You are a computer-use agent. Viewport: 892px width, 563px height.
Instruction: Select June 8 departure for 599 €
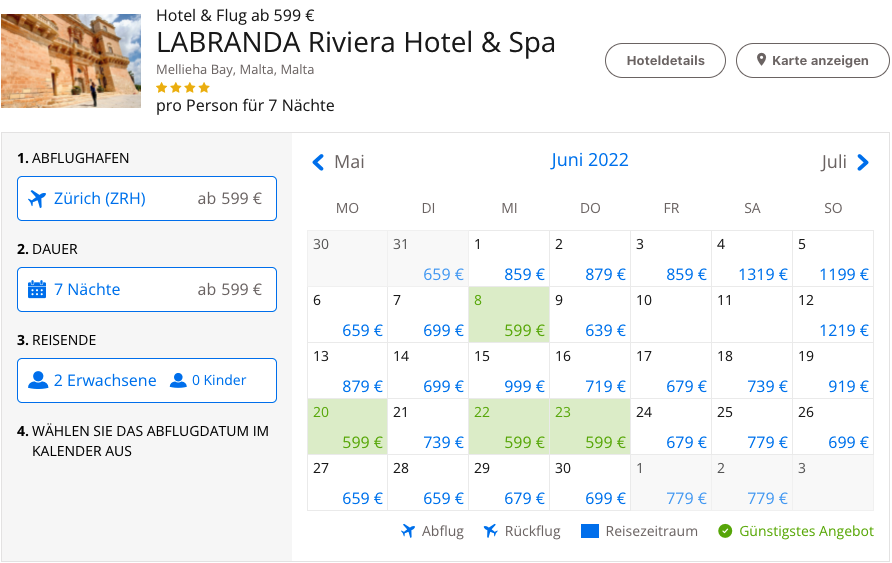pos(509,315)
